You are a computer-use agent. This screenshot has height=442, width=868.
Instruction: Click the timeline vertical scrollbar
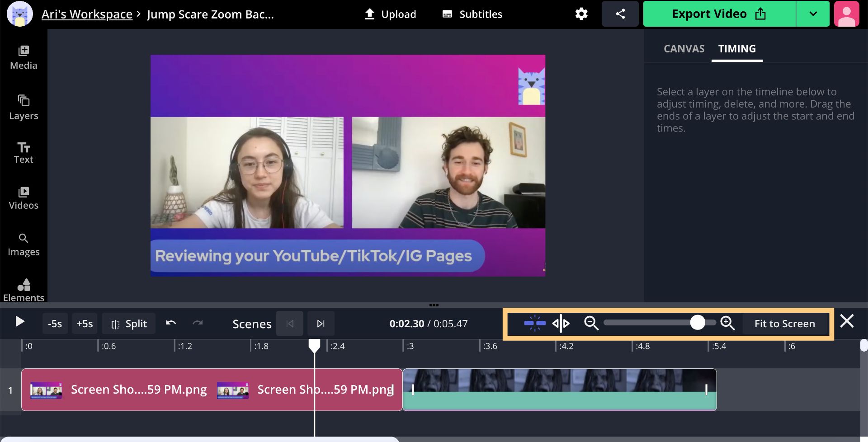pos(864,345)
